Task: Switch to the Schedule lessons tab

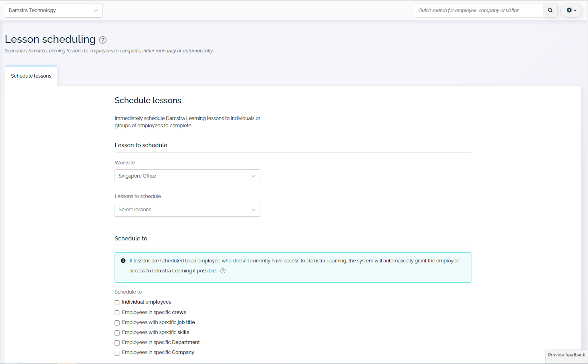Action: tap(31, 76)
